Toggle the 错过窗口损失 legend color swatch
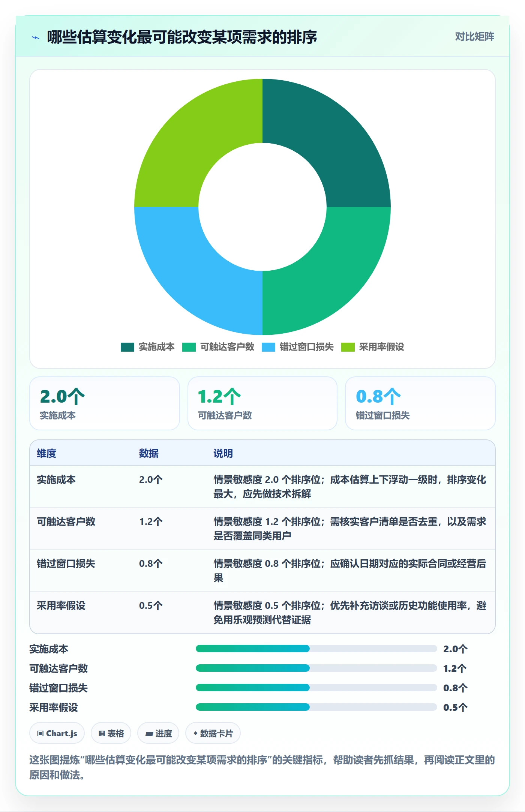525x812 pixels. tap(268, 347)
